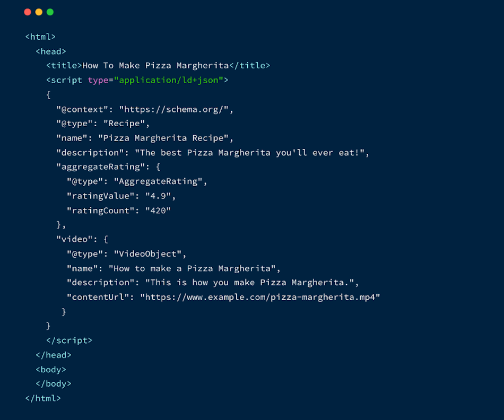Screen dimensions: 504x420
Task: Click the "Pizza Margherita Recipe" name value
Action: tap(163, 138)
